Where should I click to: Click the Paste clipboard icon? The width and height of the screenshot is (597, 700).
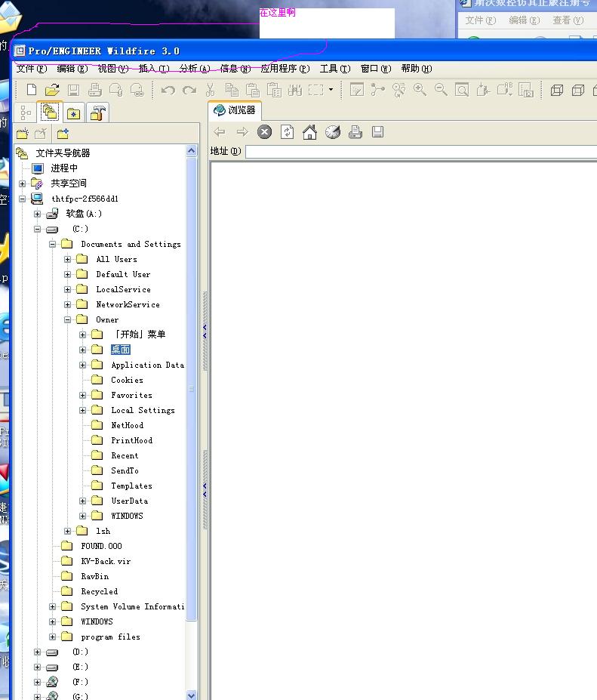[253, 90]
